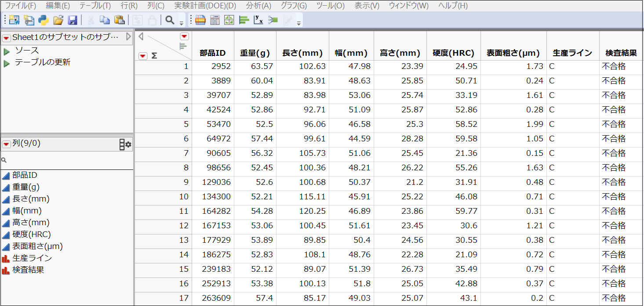Click the 硬度 cell value 59.77
Viewport: 644px width, 306px height.
coord(453,211)
